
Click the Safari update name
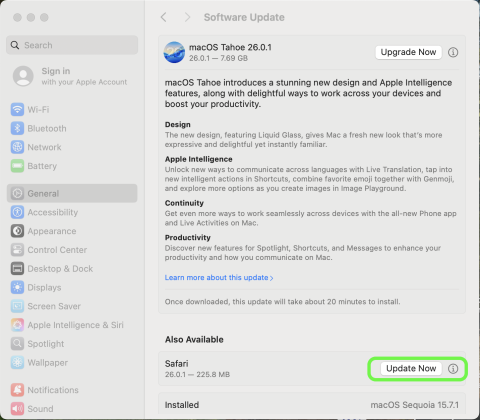(x=176, y=363)
